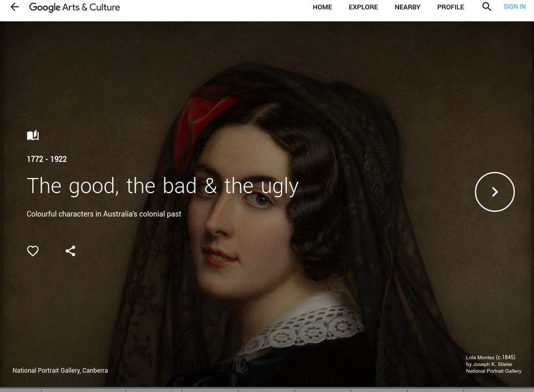This screenshot has width=534, height=392.
Task: Go to the EXPLORE section
Action: pos(363,7)
